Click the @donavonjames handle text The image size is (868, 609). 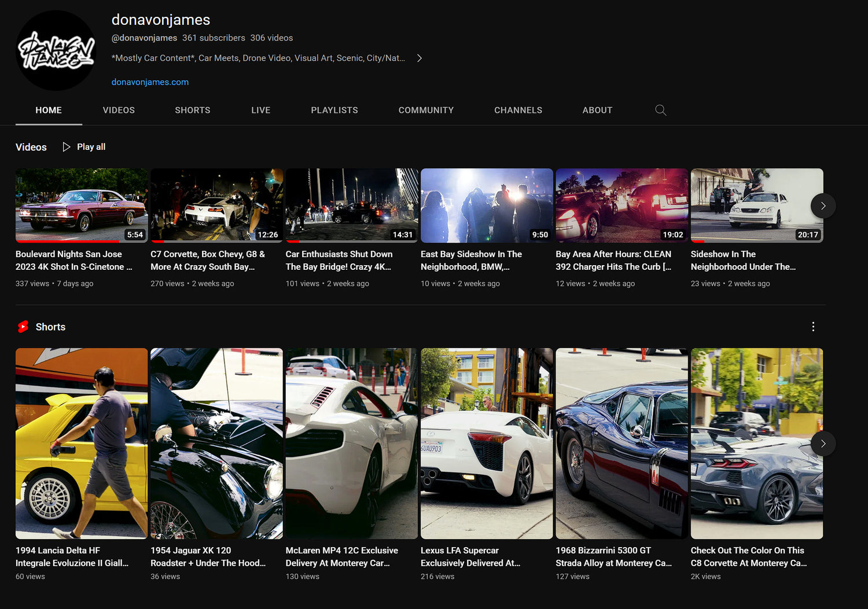pyautogui.click(x=144, y=38)
